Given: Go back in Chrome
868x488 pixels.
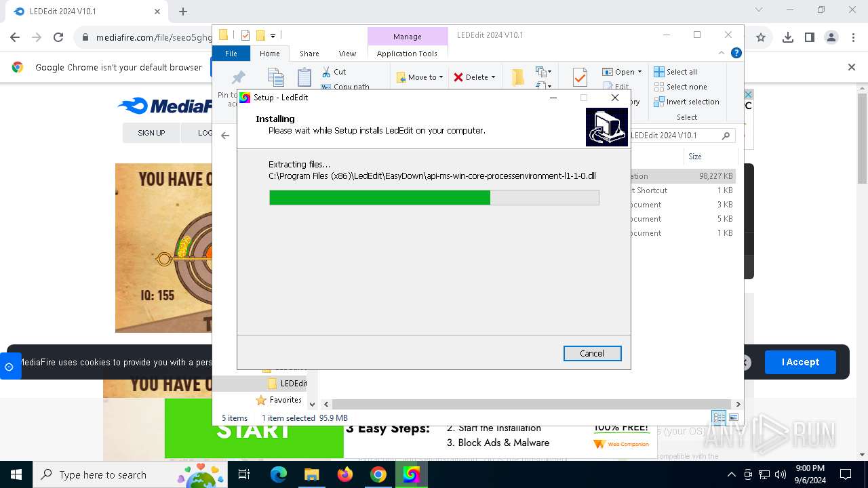Looking at the screenshot, I should coord(15,38).
